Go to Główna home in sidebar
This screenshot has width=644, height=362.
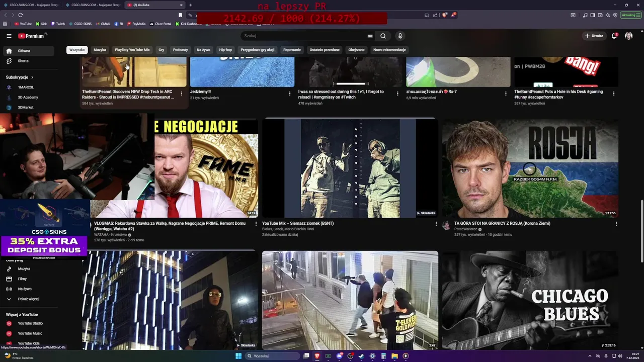pyautogui.click(x=28, y=51)
